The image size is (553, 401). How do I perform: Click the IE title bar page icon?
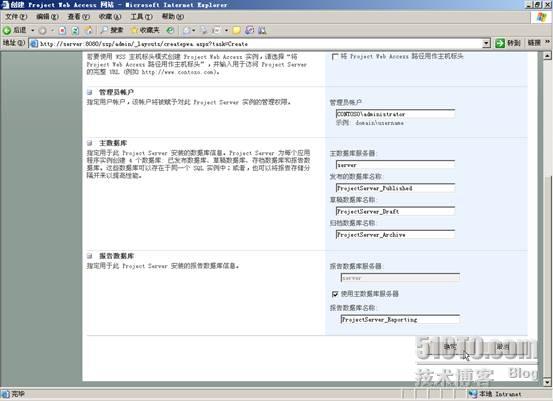(x=5, y=5)
